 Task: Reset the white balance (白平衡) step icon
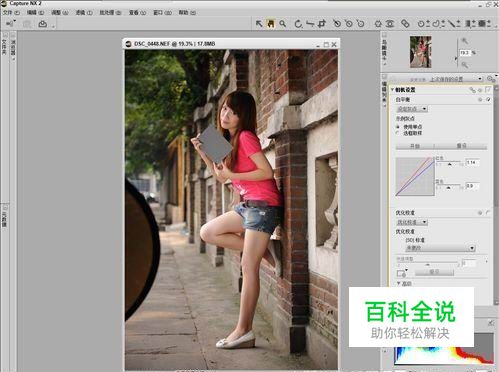pos(480,99)
